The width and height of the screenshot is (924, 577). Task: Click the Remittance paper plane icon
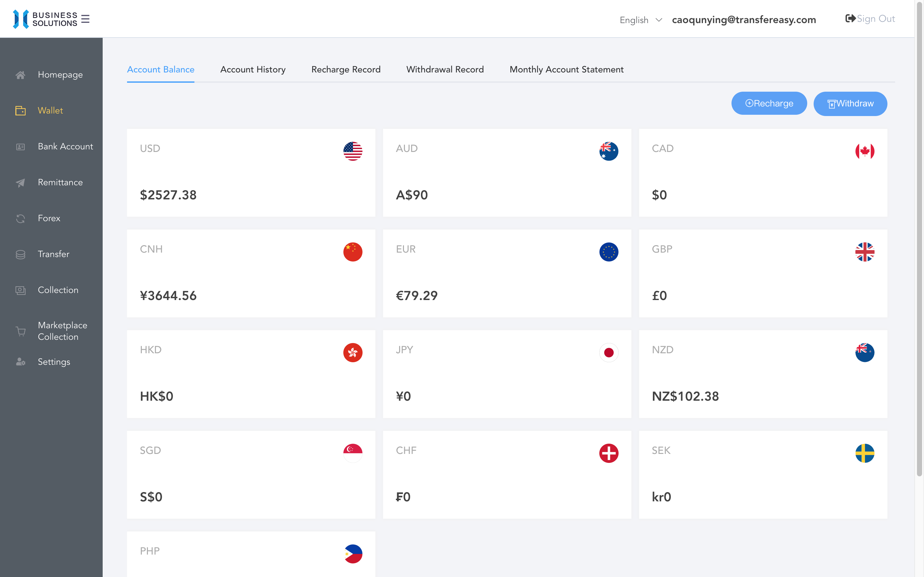21,183
